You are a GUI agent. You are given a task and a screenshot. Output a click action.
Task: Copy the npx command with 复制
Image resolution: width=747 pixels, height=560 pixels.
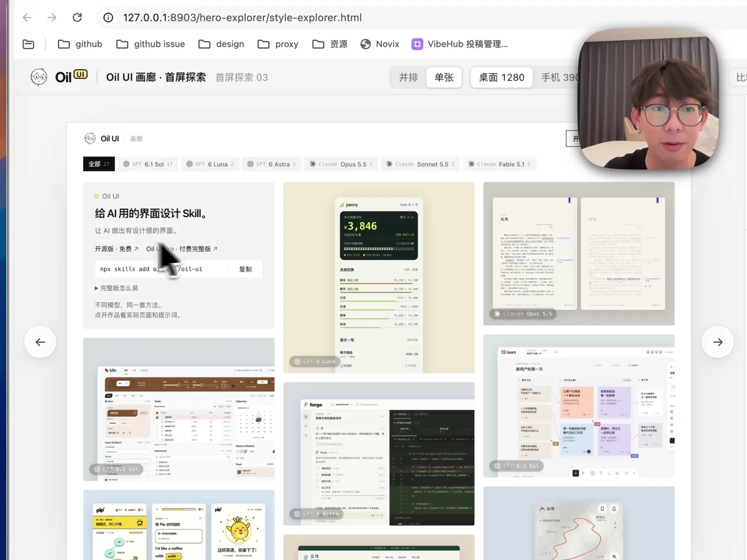(x=245, y=269)
